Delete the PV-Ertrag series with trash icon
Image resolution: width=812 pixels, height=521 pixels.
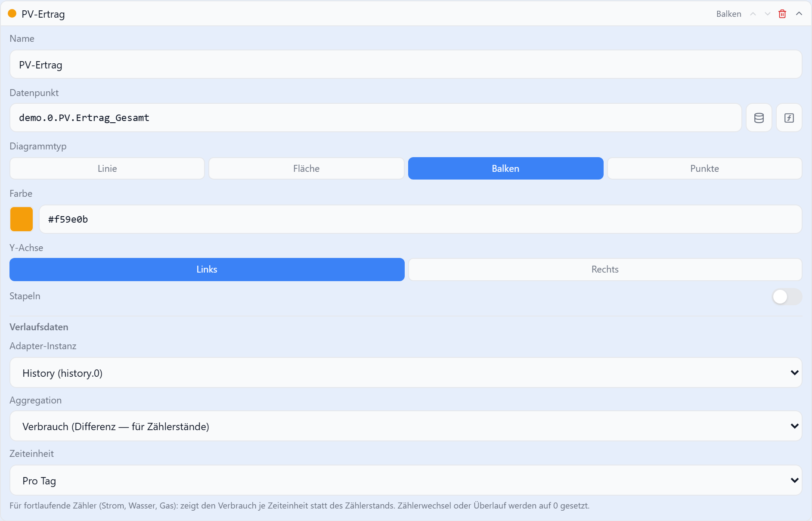pyautogui.click(x=782, y=14)
